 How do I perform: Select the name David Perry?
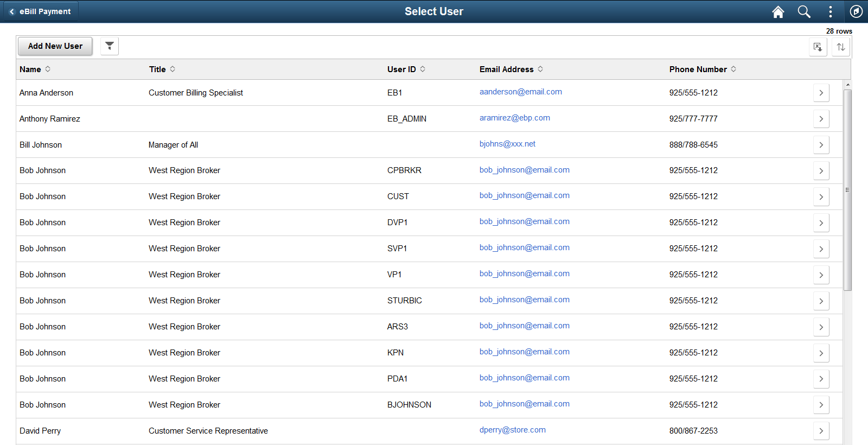click(40, 431)
